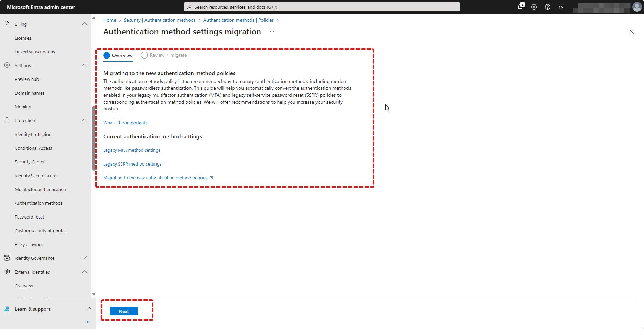The width and height of the screenshot is (644, 329).
Task: Open Why is this important link
Action: click(x=125, y=123)
